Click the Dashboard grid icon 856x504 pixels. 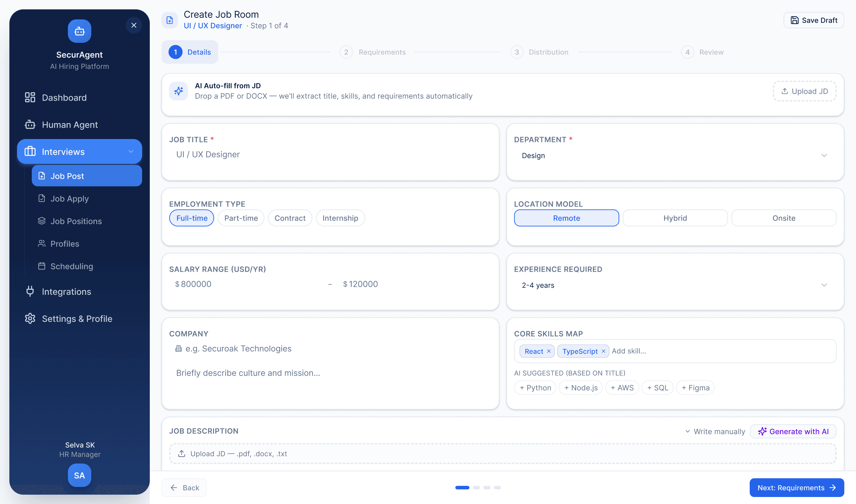30,98
